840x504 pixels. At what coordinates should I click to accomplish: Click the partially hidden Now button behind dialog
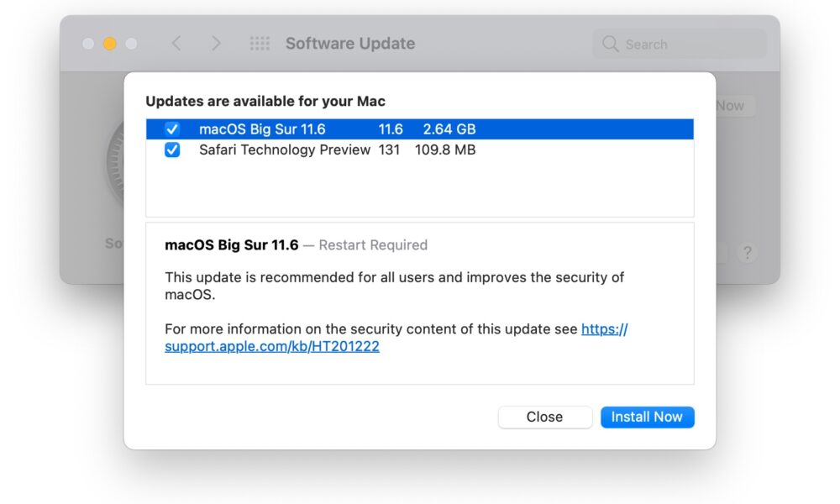[735, 106]
